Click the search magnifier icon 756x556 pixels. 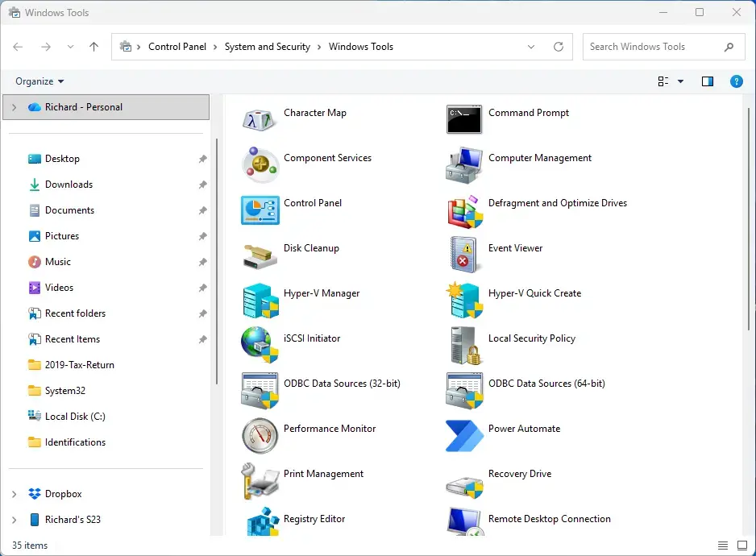729,47
